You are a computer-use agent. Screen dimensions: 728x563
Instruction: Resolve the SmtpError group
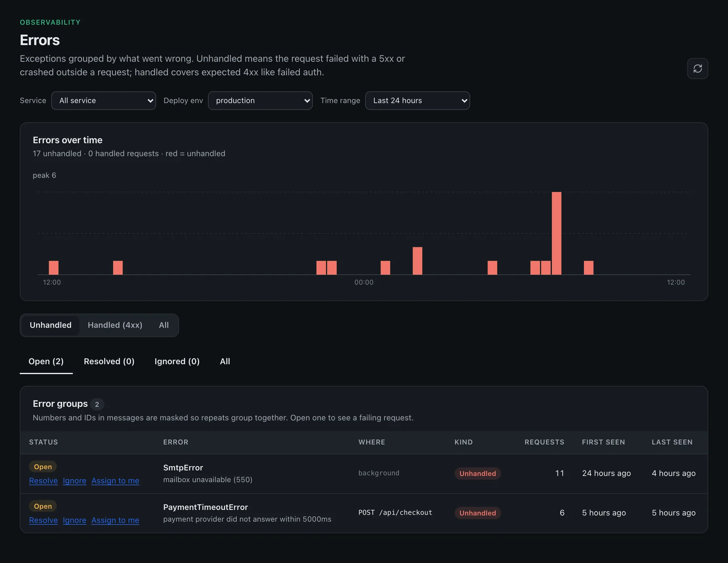click(x=43, y=480)
